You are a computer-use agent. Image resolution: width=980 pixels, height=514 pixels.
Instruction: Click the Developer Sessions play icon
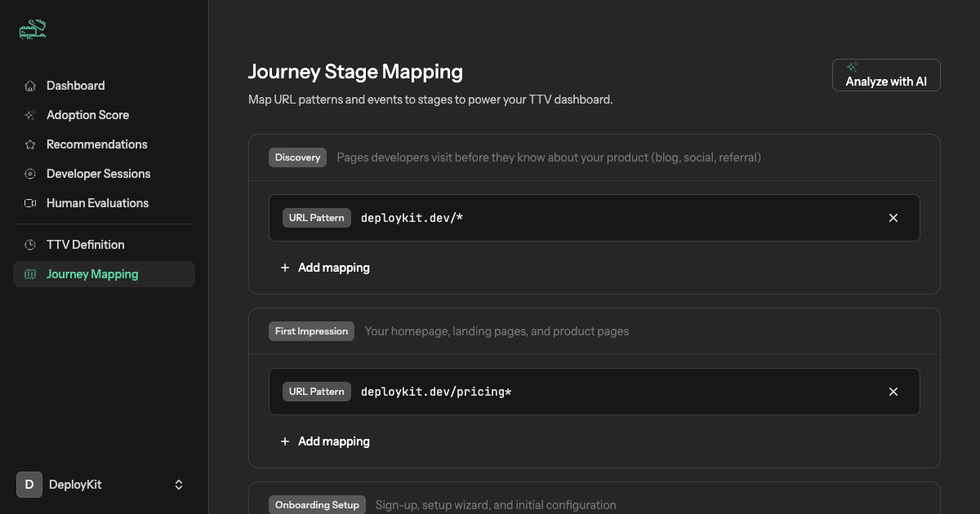click(29, 173)
